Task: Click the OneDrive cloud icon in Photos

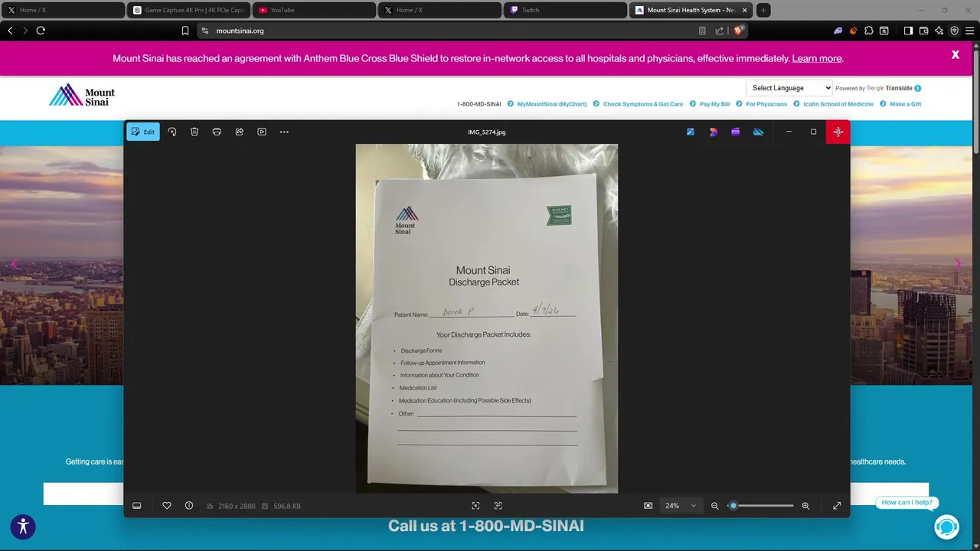Action: (758, 132)
